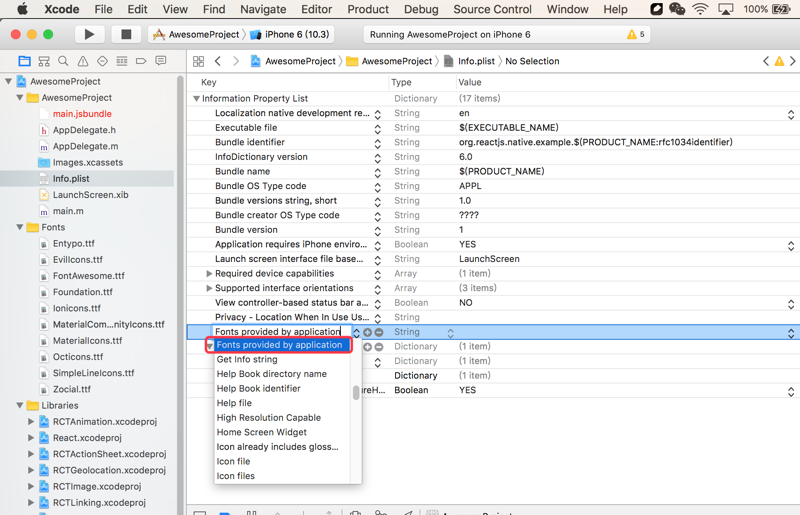The height and width of the screenshot is (515, 800).
Task: Collapse Information Property List
Action: (196, 99)
